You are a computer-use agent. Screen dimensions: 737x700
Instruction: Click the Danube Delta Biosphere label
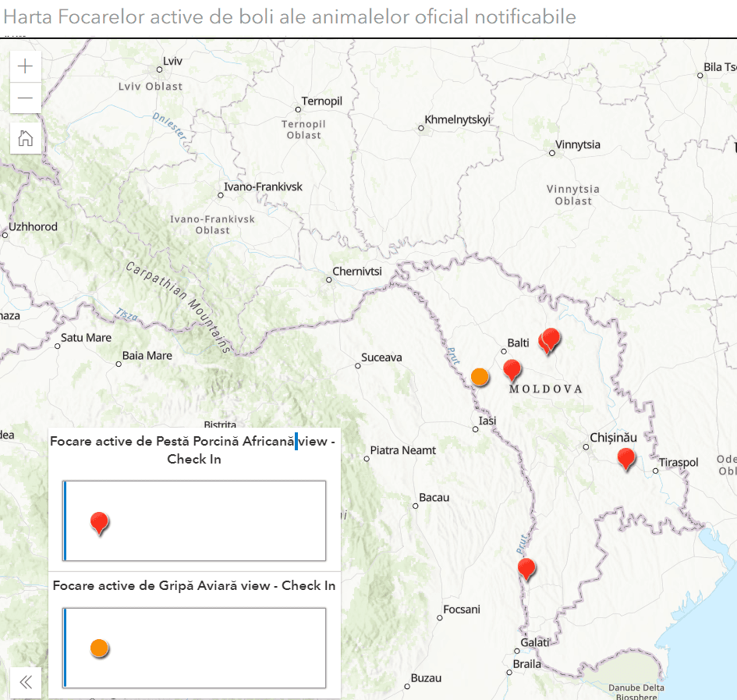(636, 692)
